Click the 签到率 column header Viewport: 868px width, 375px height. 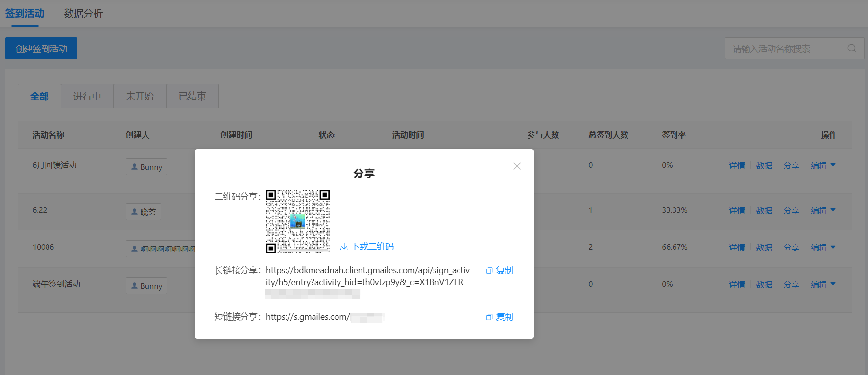tap(674, 135)
